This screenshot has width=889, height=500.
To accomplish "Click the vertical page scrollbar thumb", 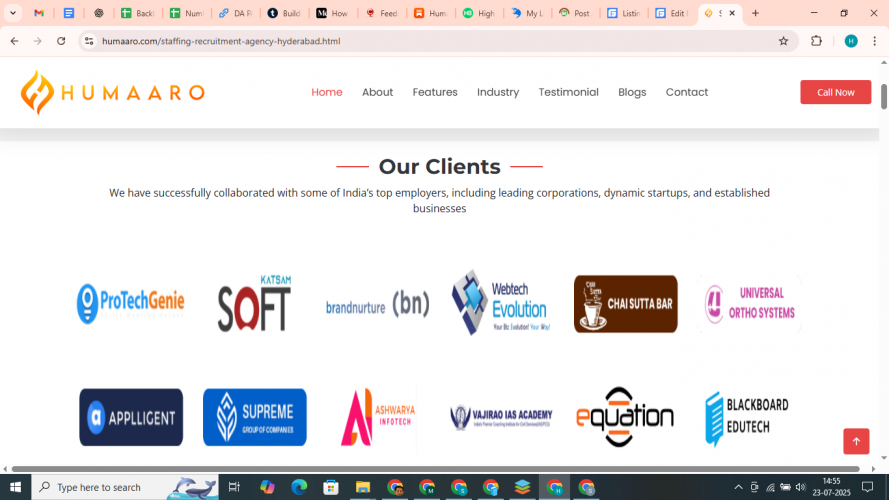I will point(884,96).
